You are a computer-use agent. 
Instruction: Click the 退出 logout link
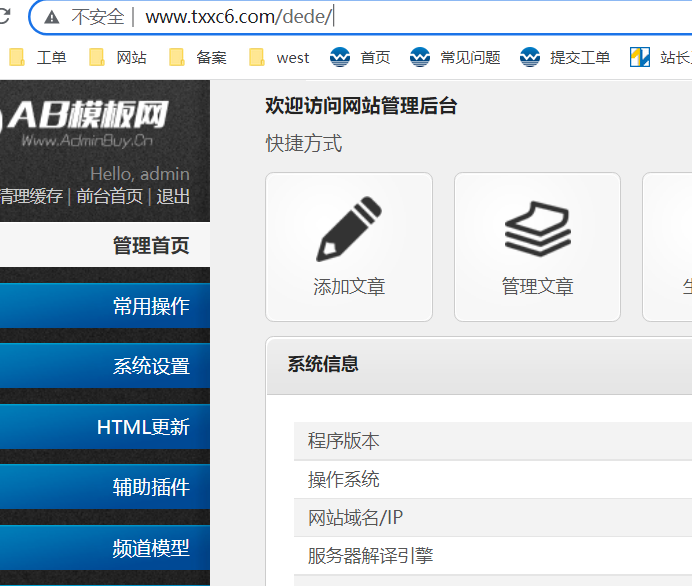coord(173,196)
